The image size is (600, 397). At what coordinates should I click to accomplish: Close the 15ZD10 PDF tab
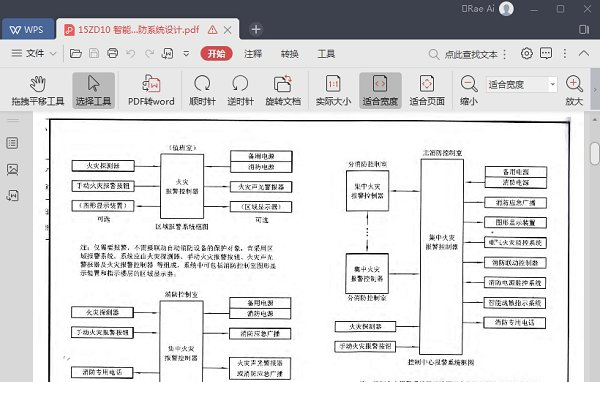227,30
